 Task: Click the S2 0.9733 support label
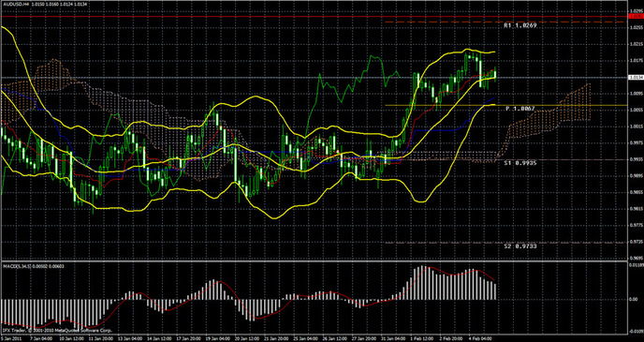click(520, 246)
